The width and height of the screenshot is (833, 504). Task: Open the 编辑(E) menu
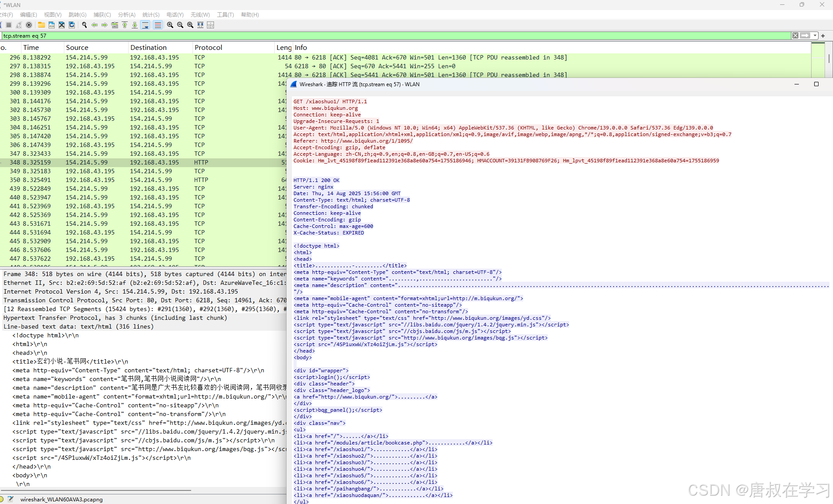pos(28,15)
